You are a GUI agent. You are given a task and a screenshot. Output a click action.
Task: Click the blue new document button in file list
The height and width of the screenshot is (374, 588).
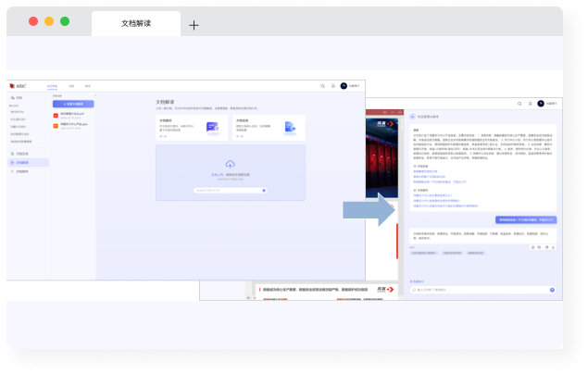click(72, 104)
